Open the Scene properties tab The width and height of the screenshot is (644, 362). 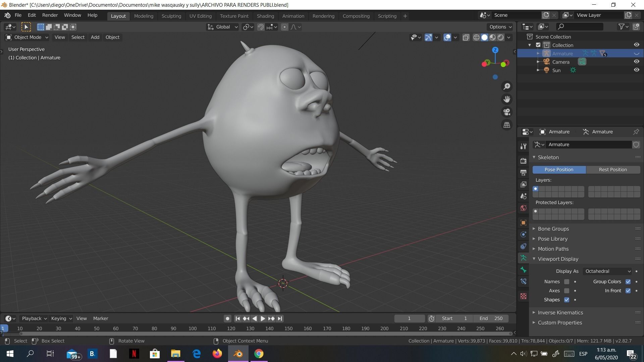pos(523,196)
